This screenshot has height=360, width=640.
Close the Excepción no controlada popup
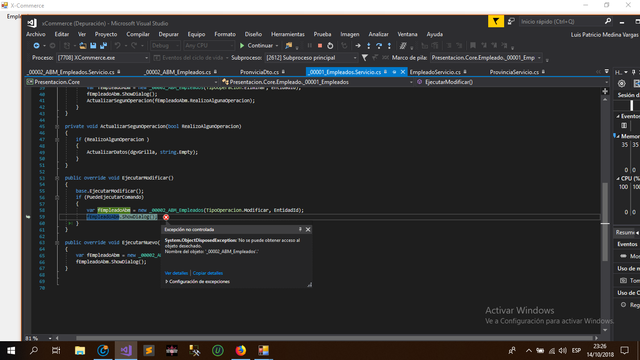(308, 229)
